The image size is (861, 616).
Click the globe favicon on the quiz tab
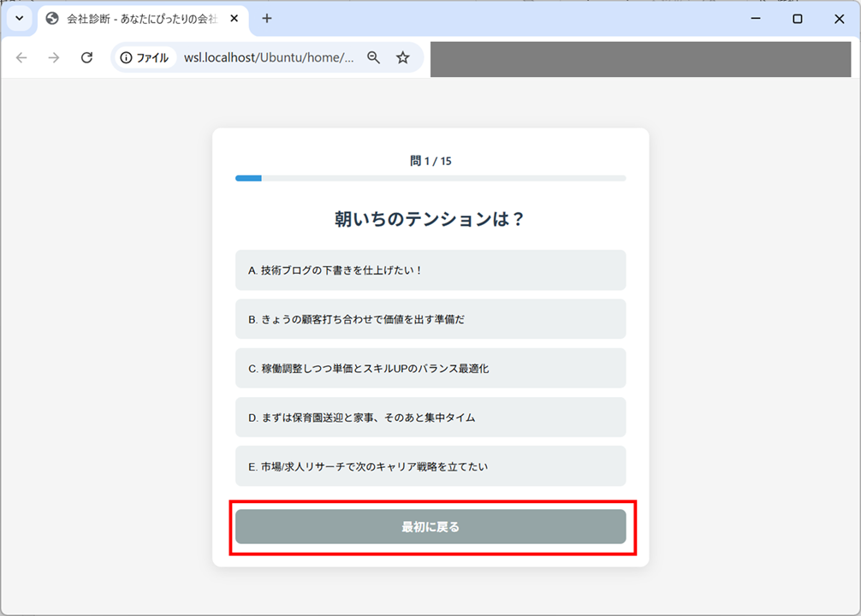tap(52, 17)
